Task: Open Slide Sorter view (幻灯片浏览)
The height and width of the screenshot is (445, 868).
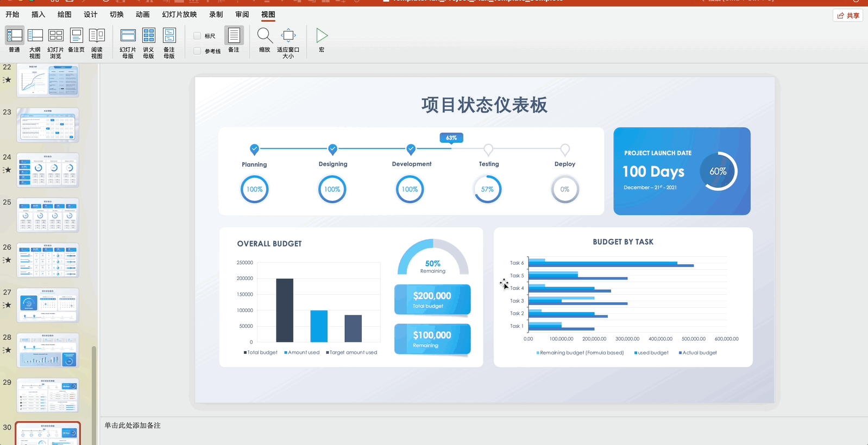Action: pos(55,43)
